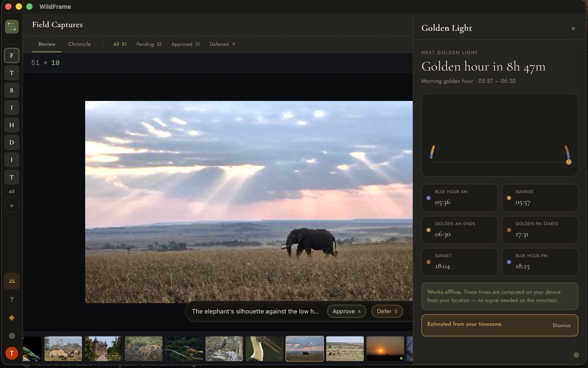
Task: Open settings via the gear icon
Action: 12,336
